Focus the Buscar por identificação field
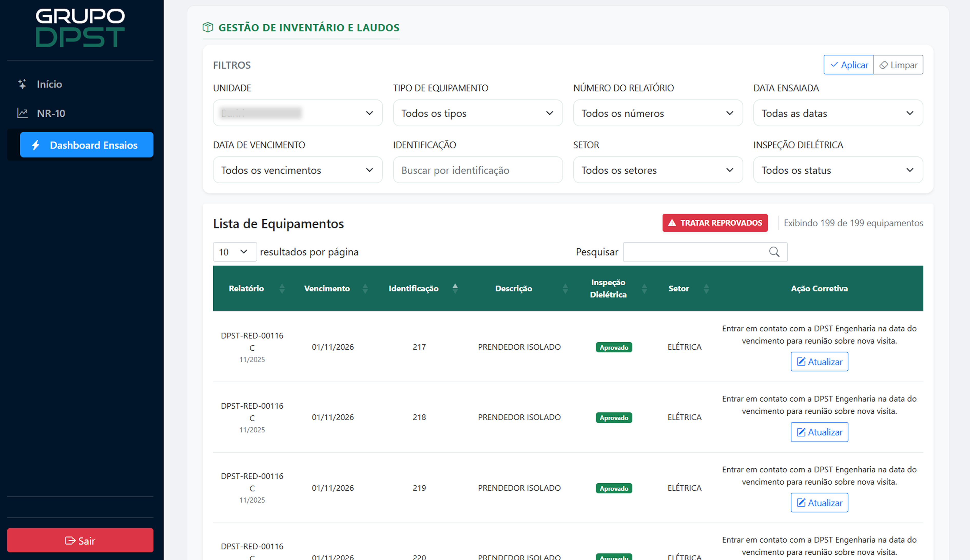This screenshot has width=970, height=560. [478, 170]
